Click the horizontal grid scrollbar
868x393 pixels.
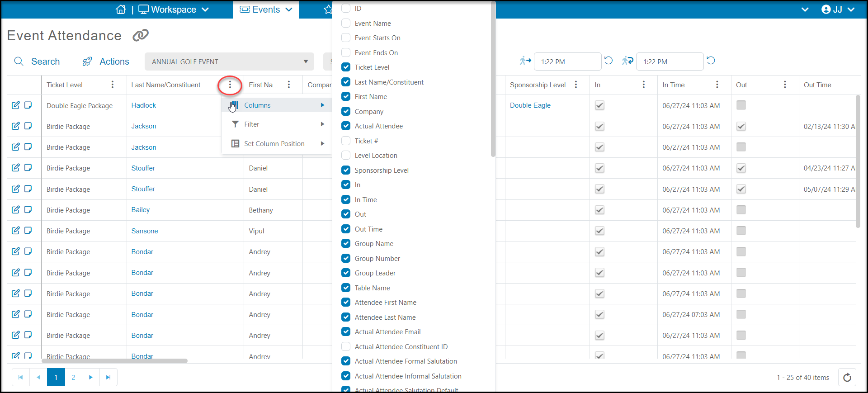point(114,361)
